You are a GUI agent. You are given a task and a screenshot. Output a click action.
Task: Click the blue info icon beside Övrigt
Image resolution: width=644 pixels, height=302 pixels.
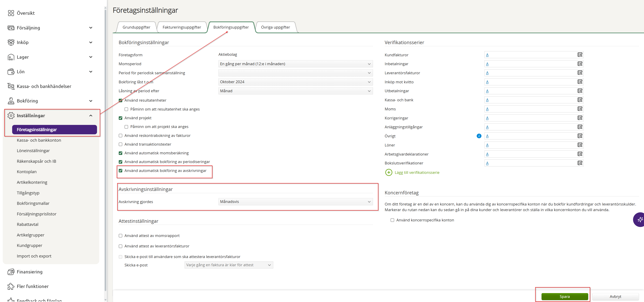pyautogui.click(x=479, y=136)
